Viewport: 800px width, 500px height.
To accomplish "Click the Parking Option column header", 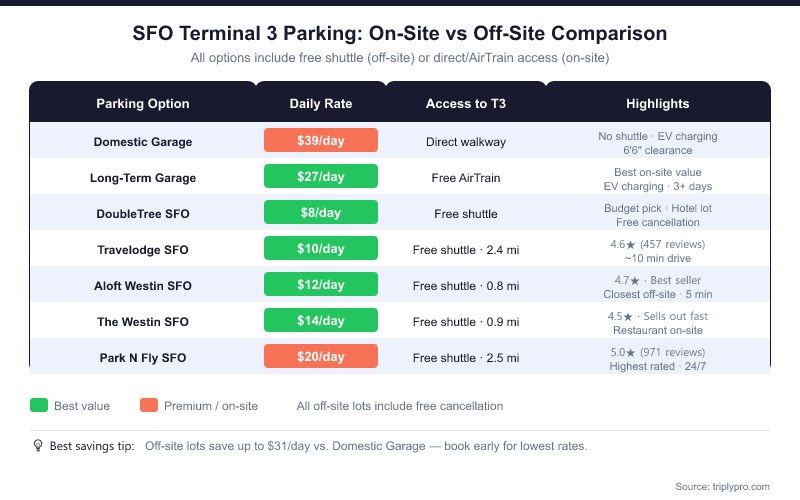I will [142, 103].
